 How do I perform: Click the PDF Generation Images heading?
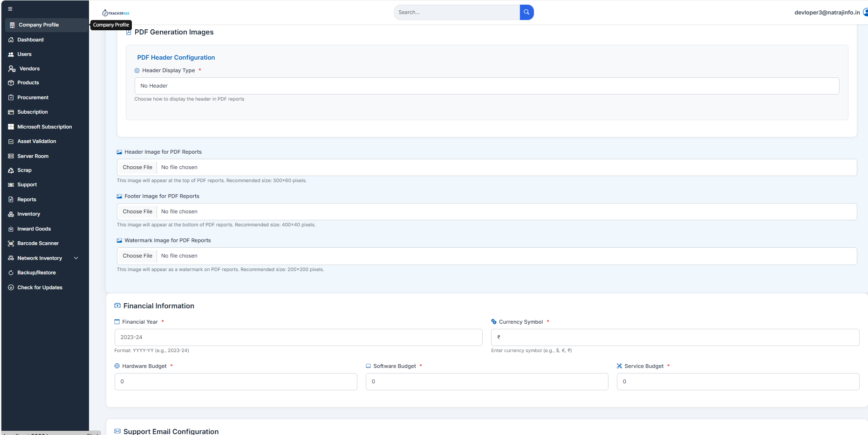(x=174, y=32)
